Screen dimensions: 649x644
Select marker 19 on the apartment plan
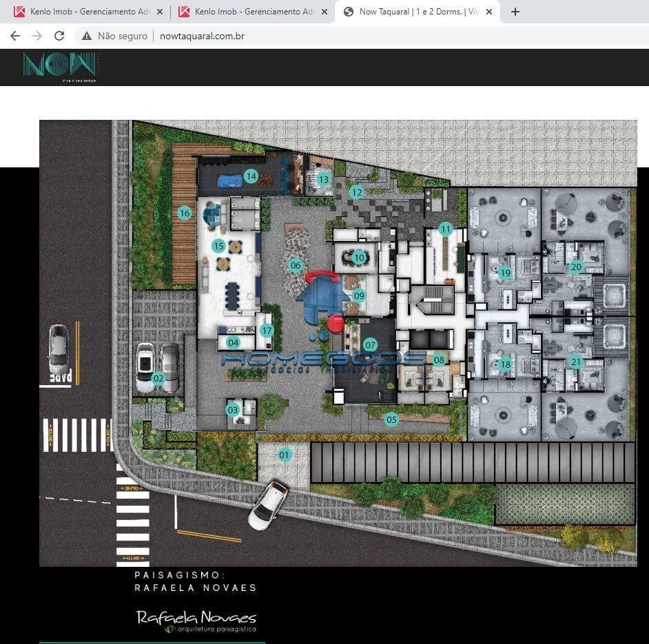(506, 273)
